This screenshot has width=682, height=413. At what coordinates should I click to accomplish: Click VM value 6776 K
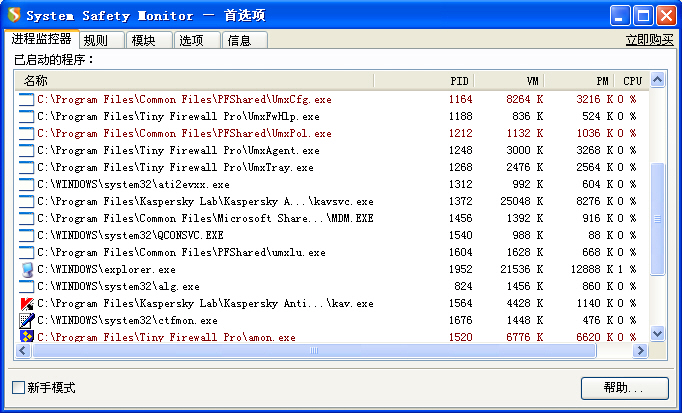pyautogui.click(x=525, y=337)
